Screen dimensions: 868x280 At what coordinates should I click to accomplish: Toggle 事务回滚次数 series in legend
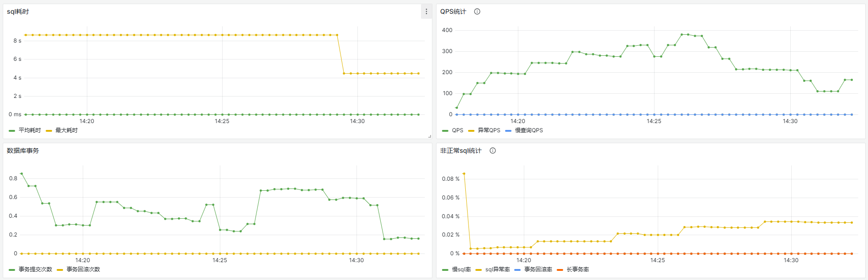83,269
